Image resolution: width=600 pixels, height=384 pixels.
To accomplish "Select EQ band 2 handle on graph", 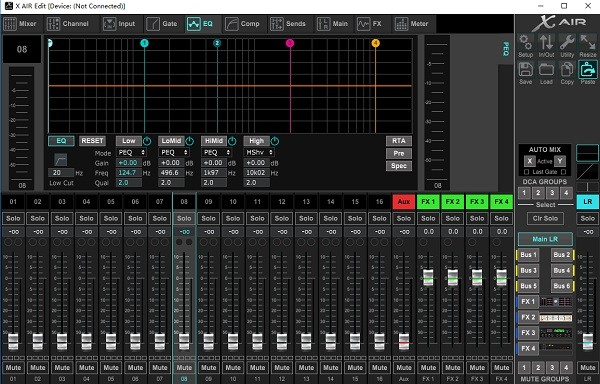I will click(217, 43).
